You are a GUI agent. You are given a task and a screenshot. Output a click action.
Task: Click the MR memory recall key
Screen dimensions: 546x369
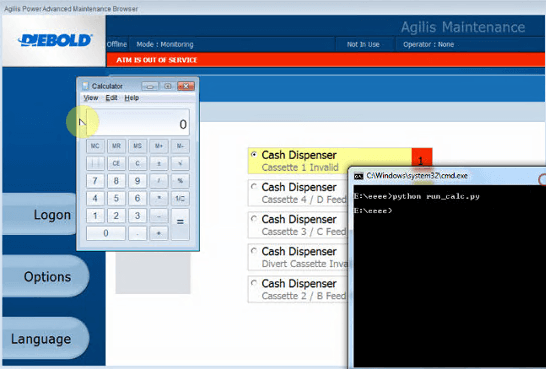click(116, 146)
